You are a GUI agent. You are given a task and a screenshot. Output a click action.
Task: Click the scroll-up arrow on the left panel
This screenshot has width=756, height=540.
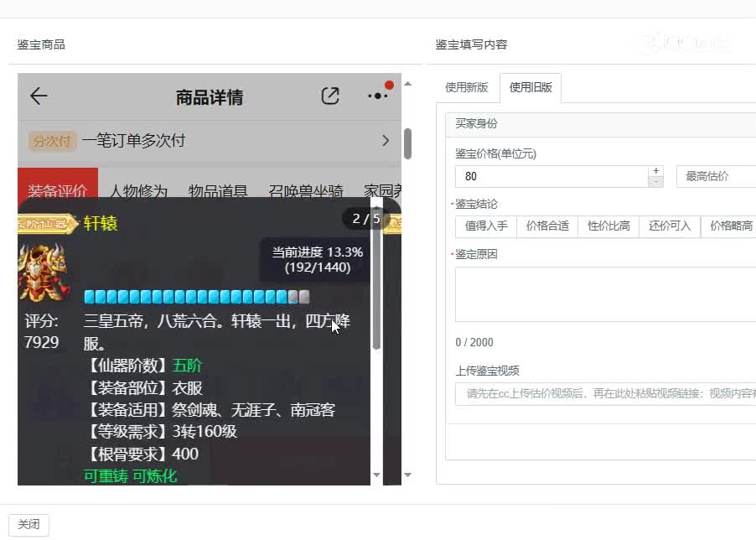406,83
